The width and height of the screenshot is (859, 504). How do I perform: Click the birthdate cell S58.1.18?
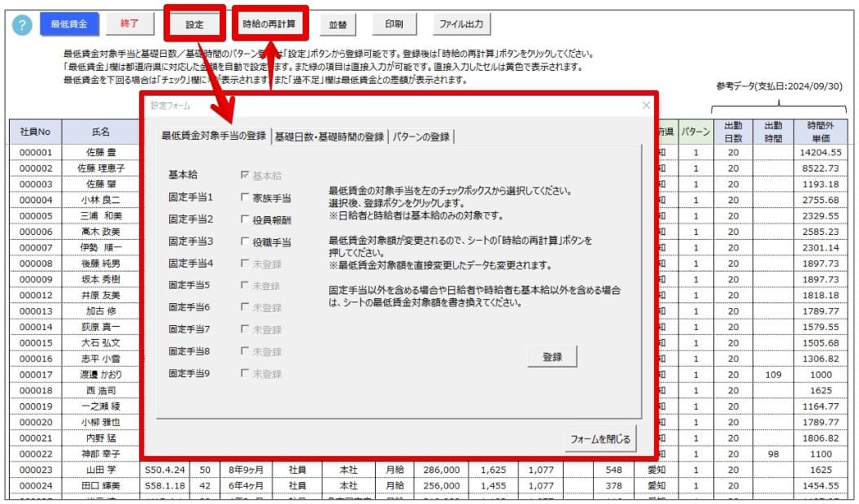point(165,485)
